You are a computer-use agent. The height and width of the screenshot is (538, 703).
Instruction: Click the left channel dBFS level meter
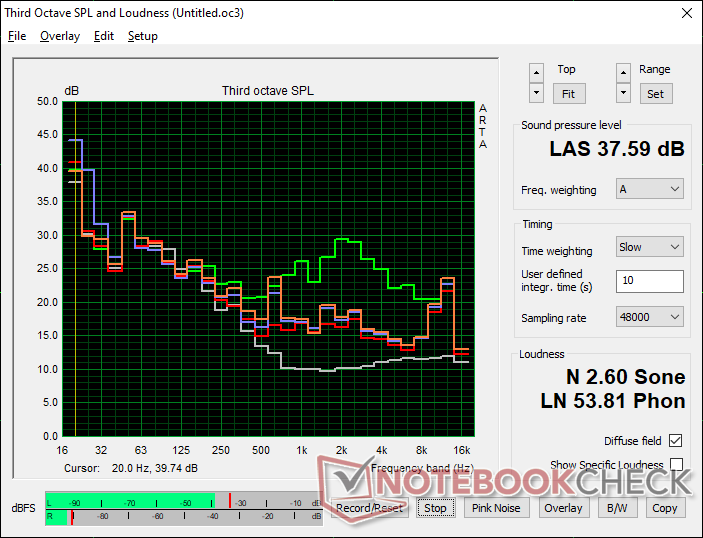coord(184,500)
